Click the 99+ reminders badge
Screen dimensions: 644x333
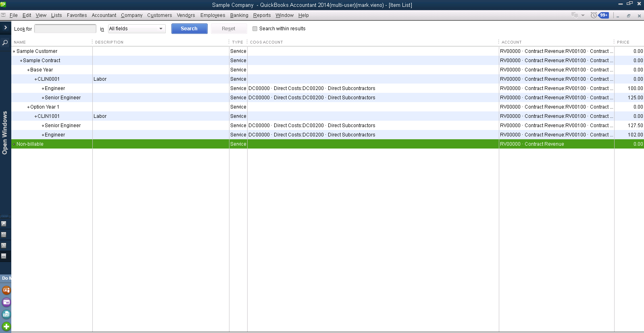[604, 15]
